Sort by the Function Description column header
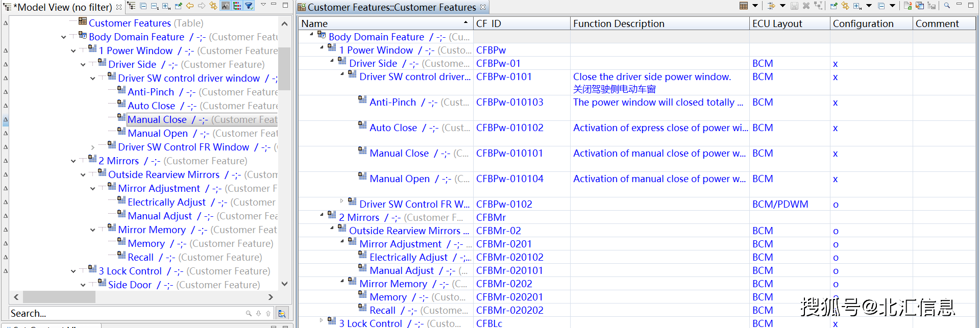The height and width of the screenshot is (328, 980). [658, 23]
